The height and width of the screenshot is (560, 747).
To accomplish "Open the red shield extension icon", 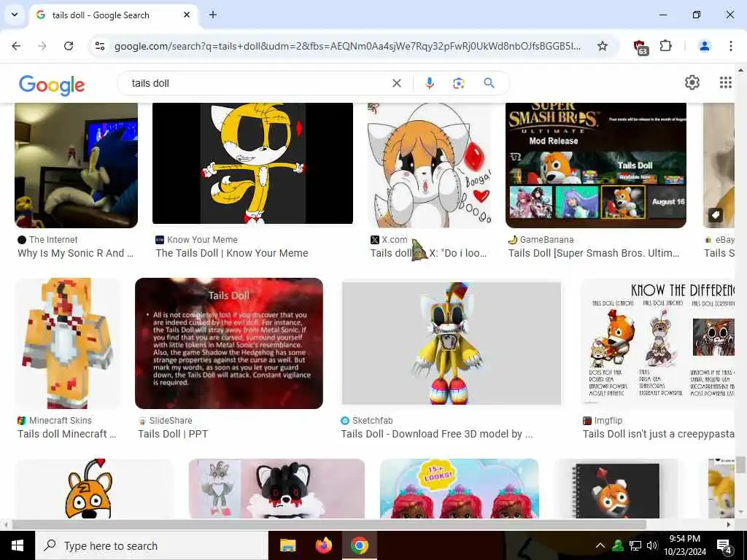I will [640, 47].
